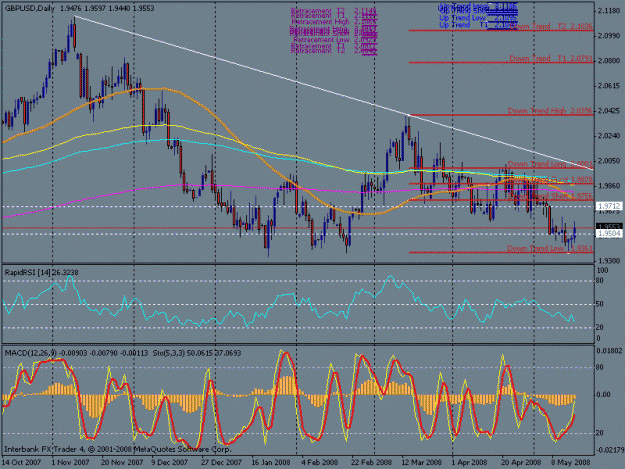Click the '12 Mar 2008' date label

421,462
